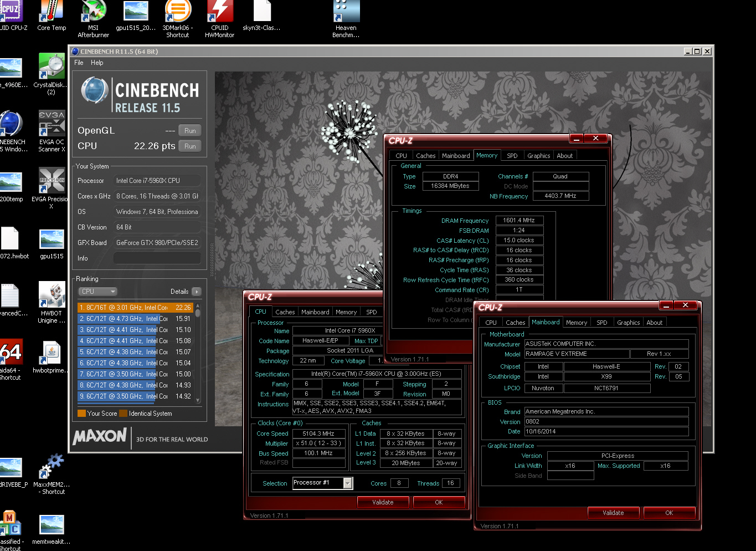Launch the 3DMark06 Shortcut icon
This screenshot has height=551, width=756.
click(x=178, y=18)
